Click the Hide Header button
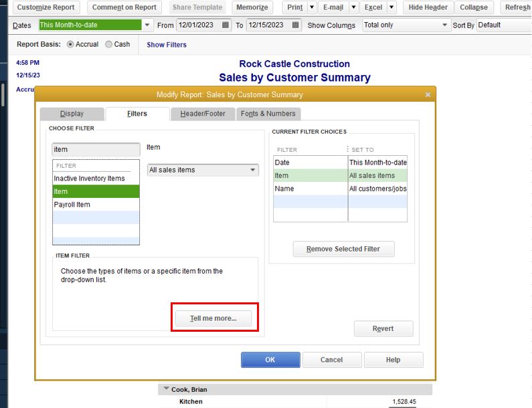The height and width of the screenshot is (408, 532). coord(428,7)
